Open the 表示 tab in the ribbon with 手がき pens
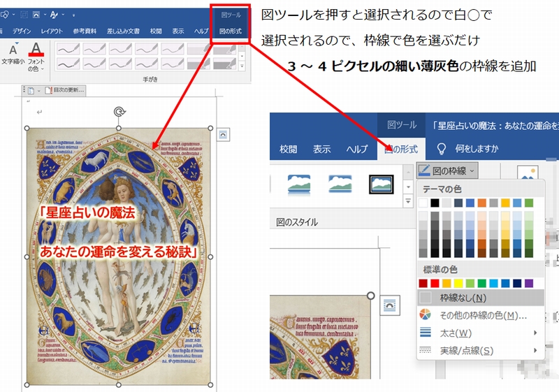 pos(178,31)
